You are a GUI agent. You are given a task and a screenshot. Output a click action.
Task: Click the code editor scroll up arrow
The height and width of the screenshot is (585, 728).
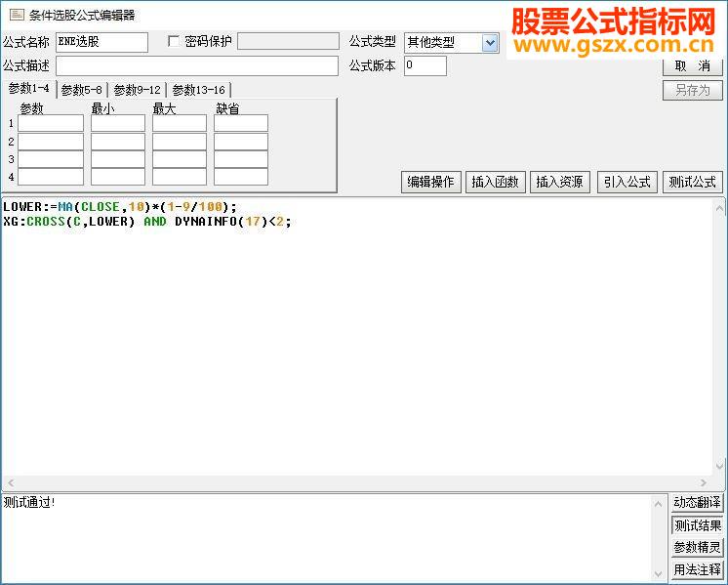coord(719,208)
